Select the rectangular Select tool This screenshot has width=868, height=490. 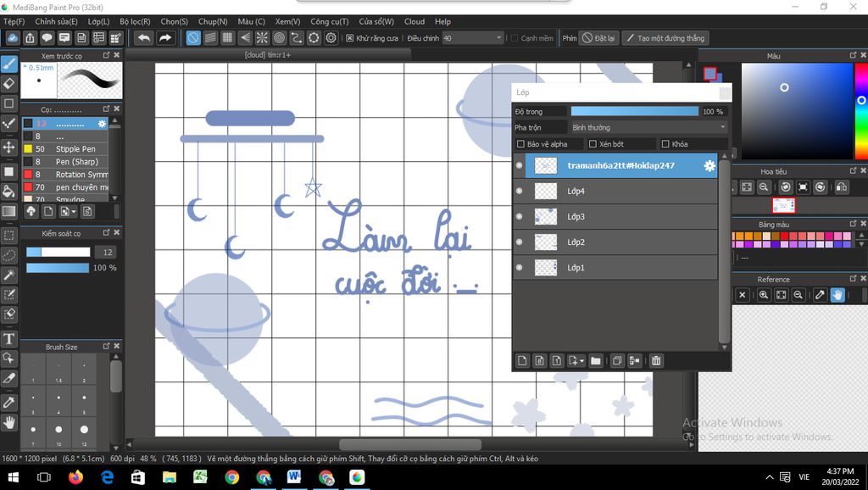8,236
